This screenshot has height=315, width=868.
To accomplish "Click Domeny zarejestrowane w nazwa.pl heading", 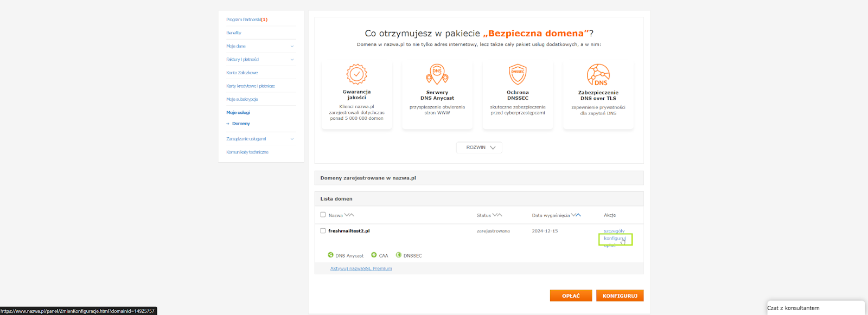I will 368,178.
